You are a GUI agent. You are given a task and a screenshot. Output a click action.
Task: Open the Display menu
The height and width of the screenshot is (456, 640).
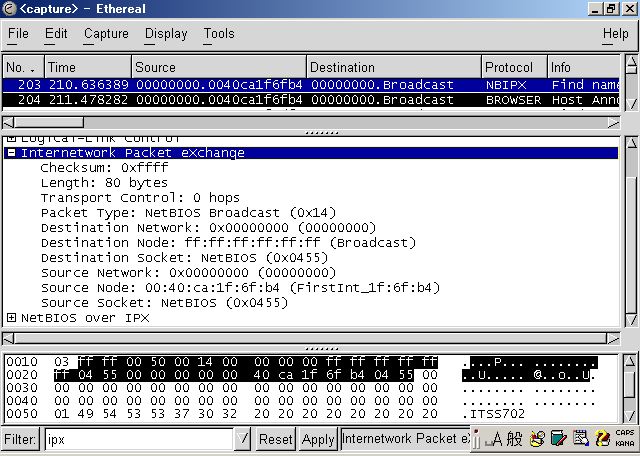166,33
